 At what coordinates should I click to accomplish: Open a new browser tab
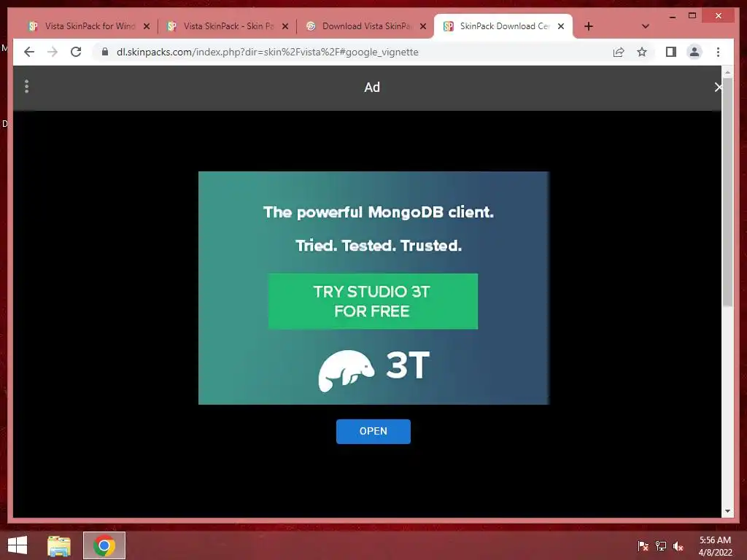pyautogui.click(x=589, y=26)
